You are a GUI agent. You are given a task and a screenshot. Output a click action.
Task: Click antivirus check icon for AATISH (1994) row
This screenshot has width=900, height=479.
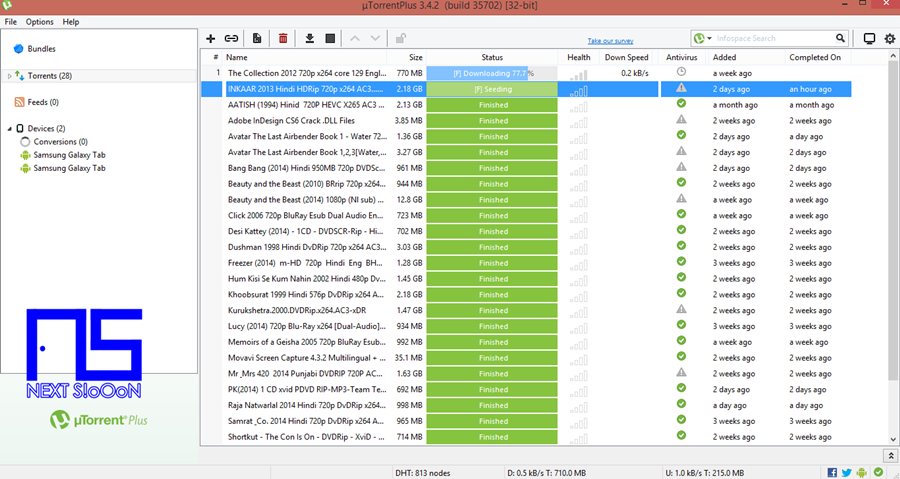(681, 104)
